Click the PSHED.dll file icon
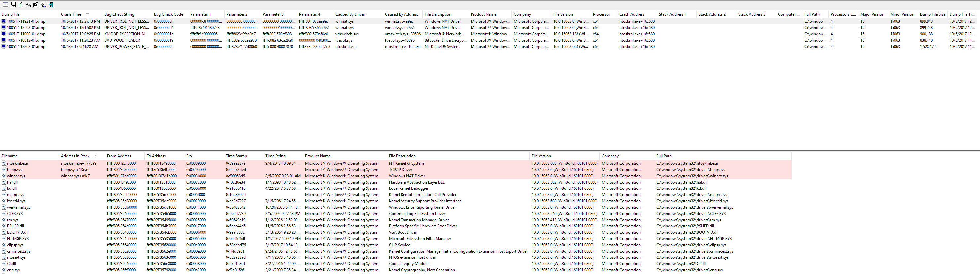 [4, 226]
